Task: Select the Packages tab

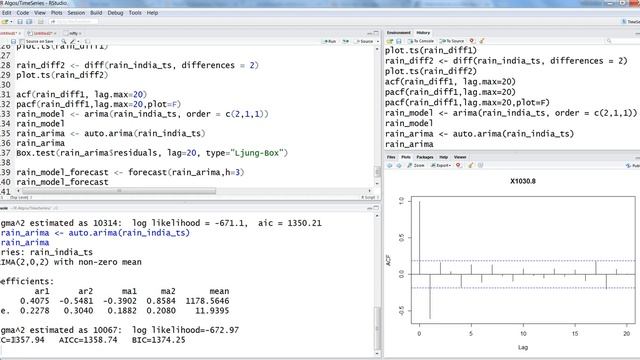Action: (425, 157)
